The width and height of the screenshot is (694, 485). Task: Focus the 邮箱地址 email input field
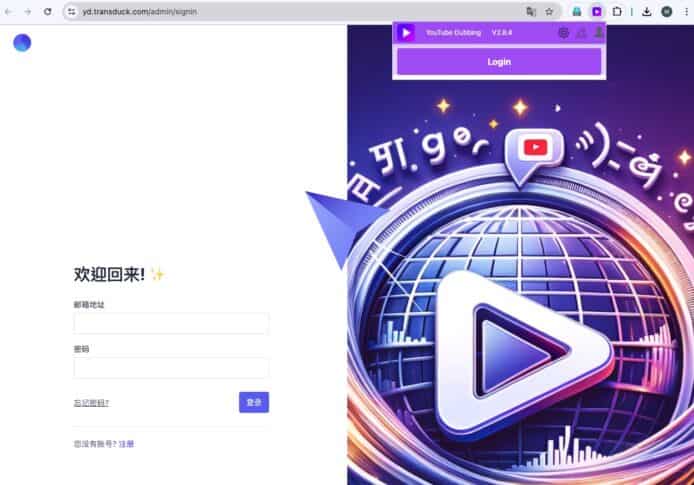click(171, 323)
